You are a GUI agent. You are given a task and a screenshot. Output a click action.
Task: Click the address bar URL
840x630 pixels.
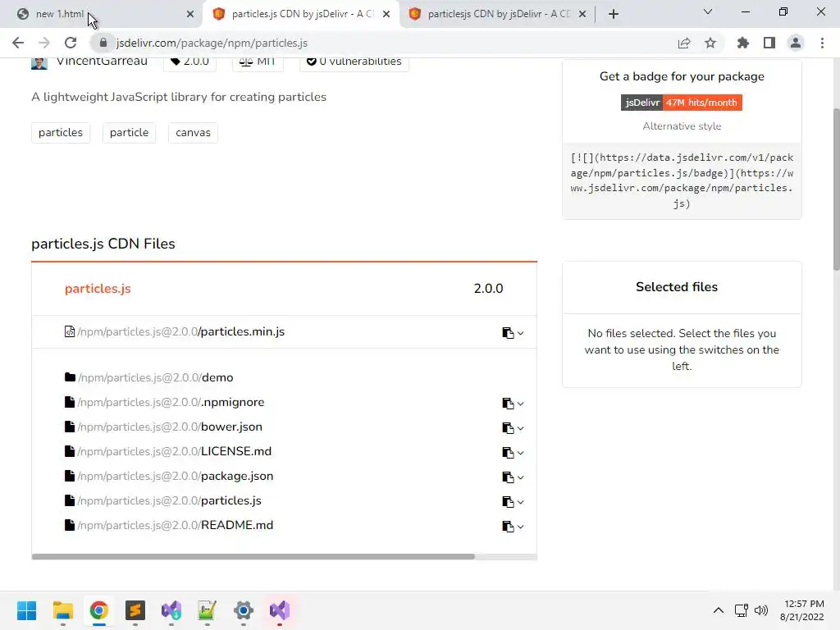212,43
